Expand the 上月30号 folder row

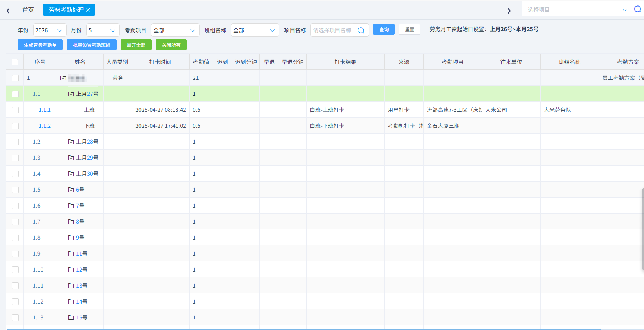click(71, 174)
